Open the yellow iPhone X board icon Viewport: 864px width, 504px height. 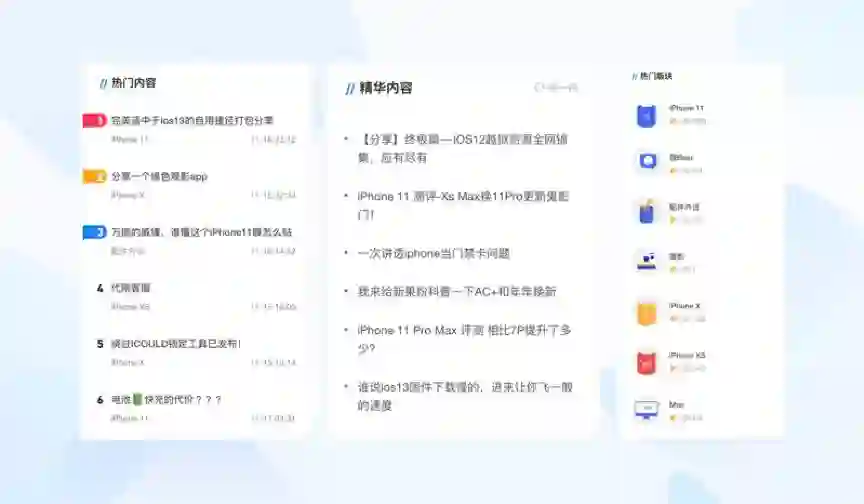pos(647,313)
